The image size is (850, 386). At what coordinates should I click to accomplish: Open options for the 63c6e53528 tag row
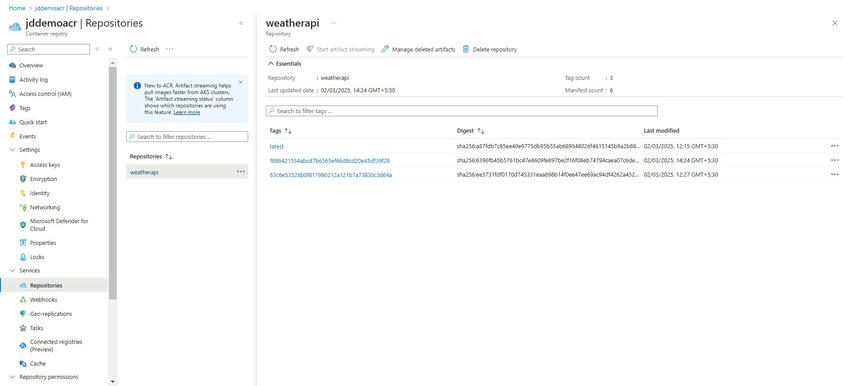click(x=834, y=174)
